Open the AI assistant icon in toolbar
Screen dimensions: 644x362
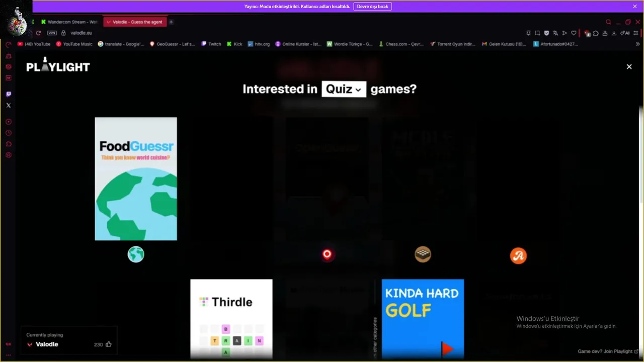pyautogui.click(x=625, y=33)
